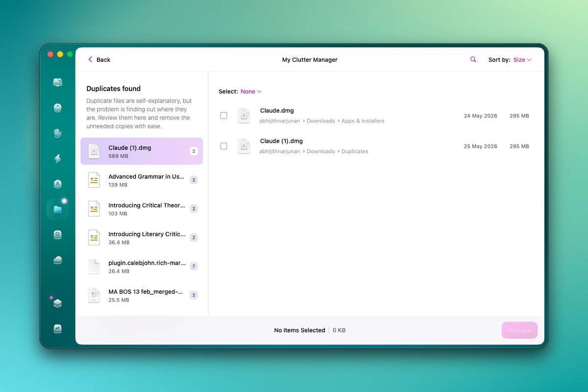Open the disk magnifier icon in the sidebar
The height and width of the screenshot is (392, 588).
[57, 235]
